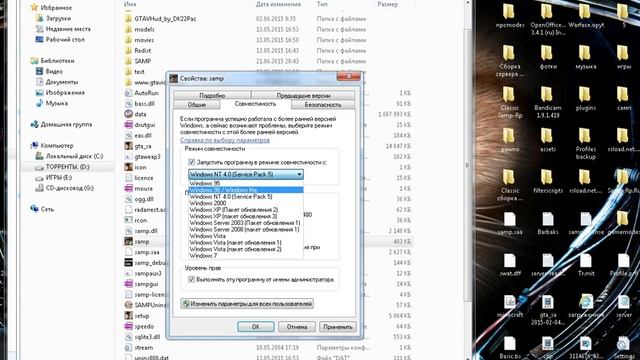Image resolution: width=640 pixels, height=360 pixels.
Task: Select the bass.dll file icon
Action: (128, 104)
